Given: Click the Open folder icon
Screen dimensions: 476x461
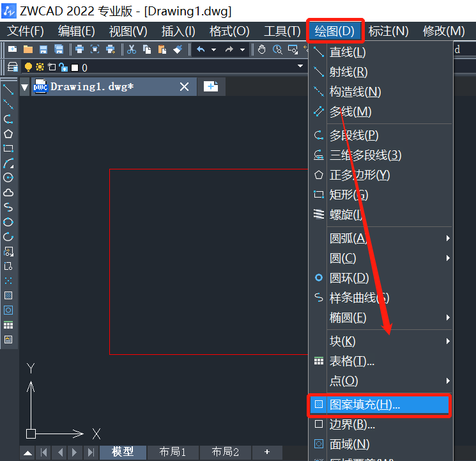Looking at the screenshot, I should tap(28, 49).
